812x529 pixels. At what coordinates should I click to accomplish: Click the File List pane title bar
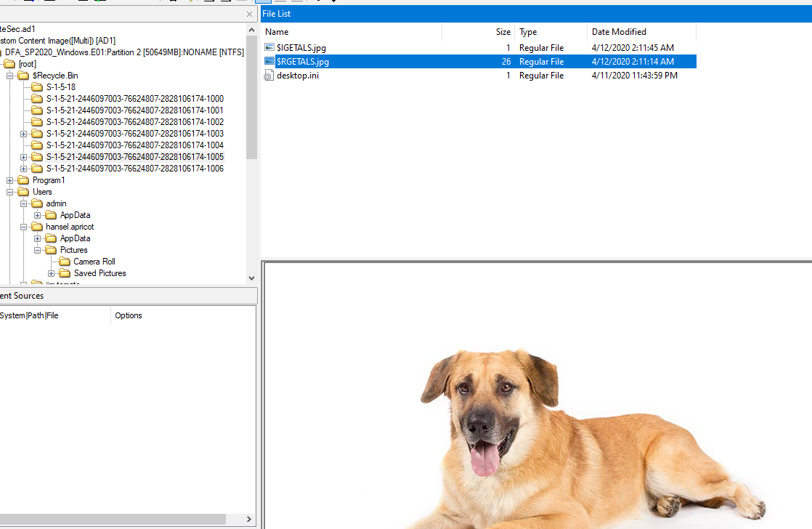(x=537, y=14)
